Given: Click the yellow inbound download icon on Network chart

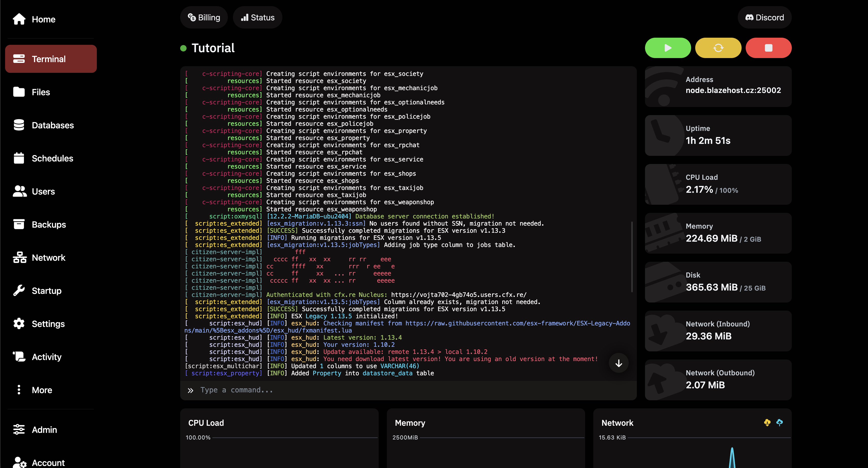Looking at the screenshot, I should [767, 422].
